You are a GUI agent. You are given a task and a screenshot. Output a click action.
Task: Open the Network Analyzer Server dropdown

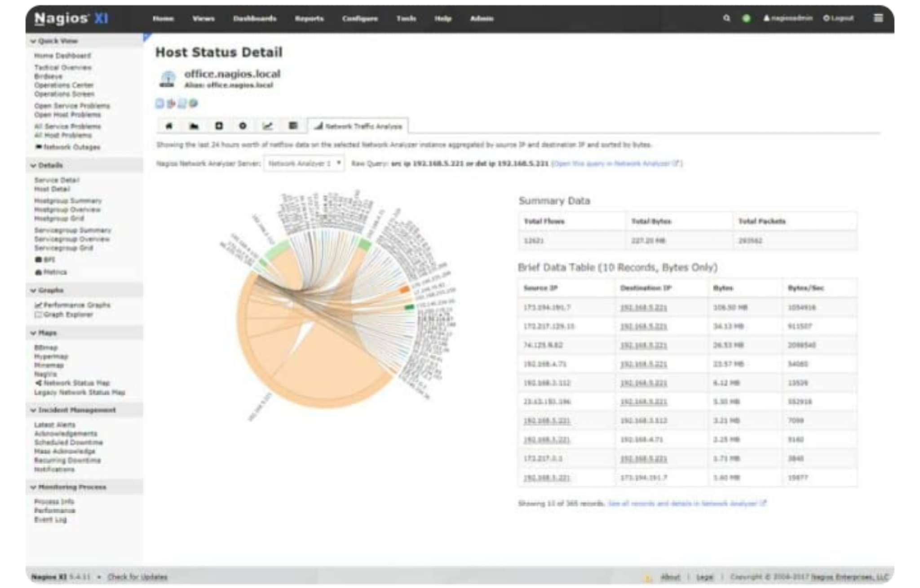(304, 164)
